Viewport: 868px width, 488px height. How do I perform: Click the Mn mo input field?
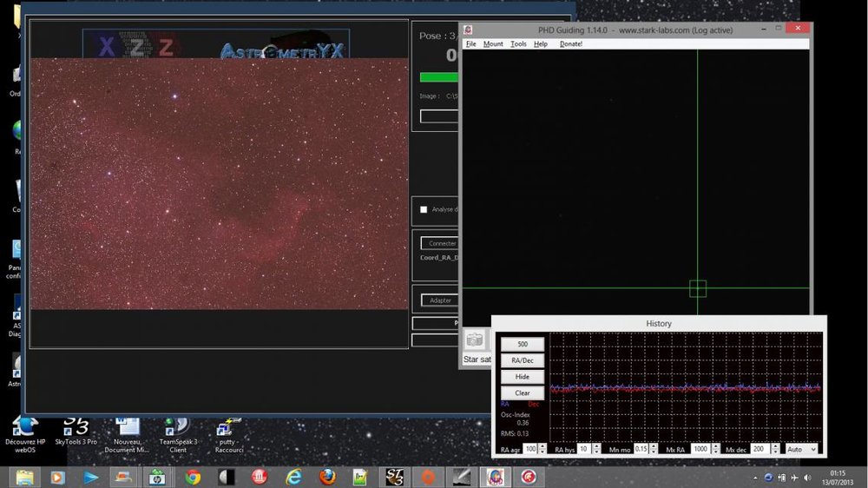[641, 449]
